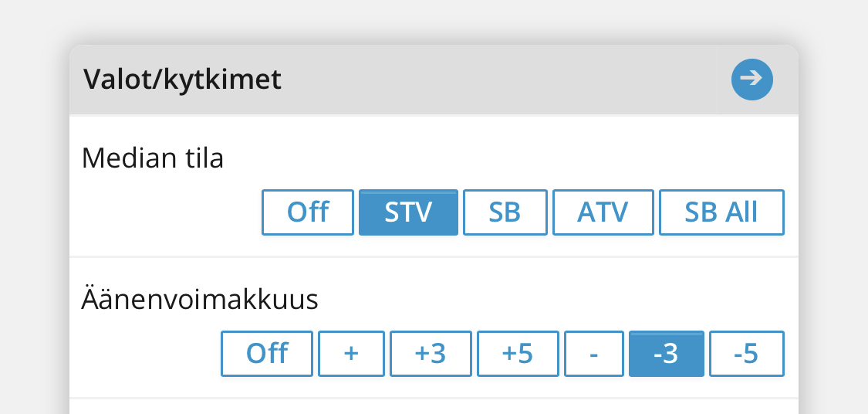Click the Äänenvoimakkuus label text
Image resolution: width=868 pixels, height=414 pixels.
(x=200, y=300)
